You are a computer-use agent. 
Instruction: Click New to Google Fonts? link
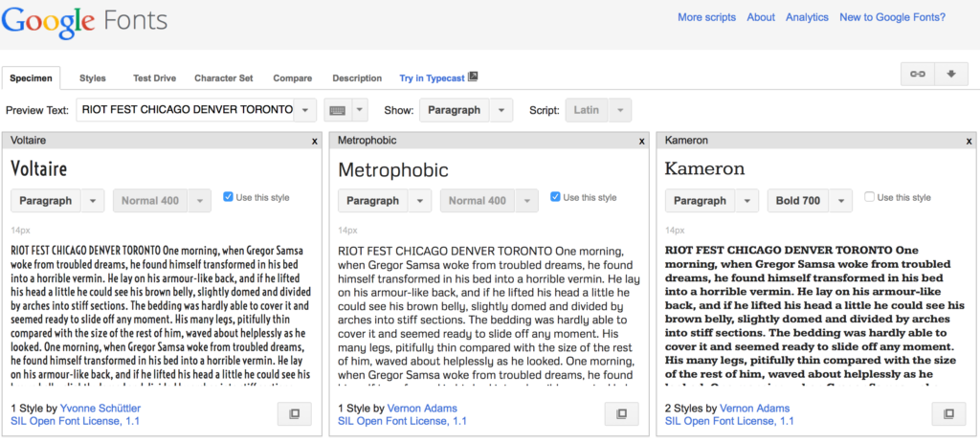point(893,17)
